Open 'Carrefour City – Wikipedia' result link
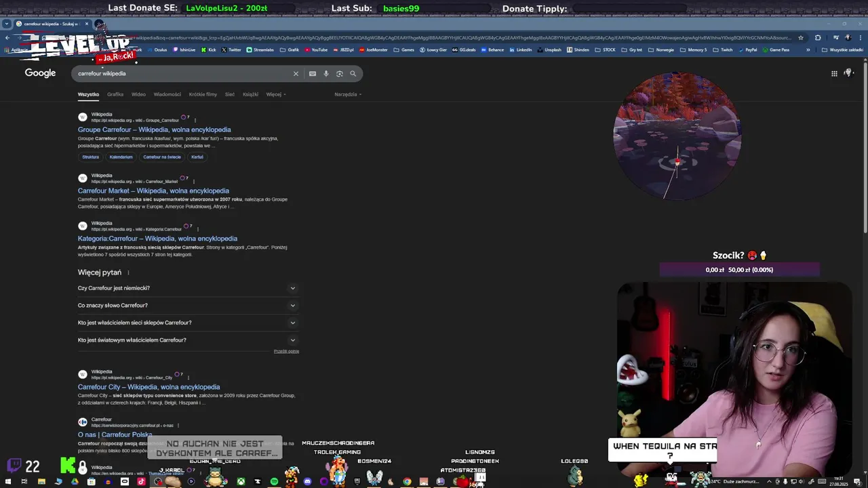This screenshot has height=488, width=868. pos(149,387)
